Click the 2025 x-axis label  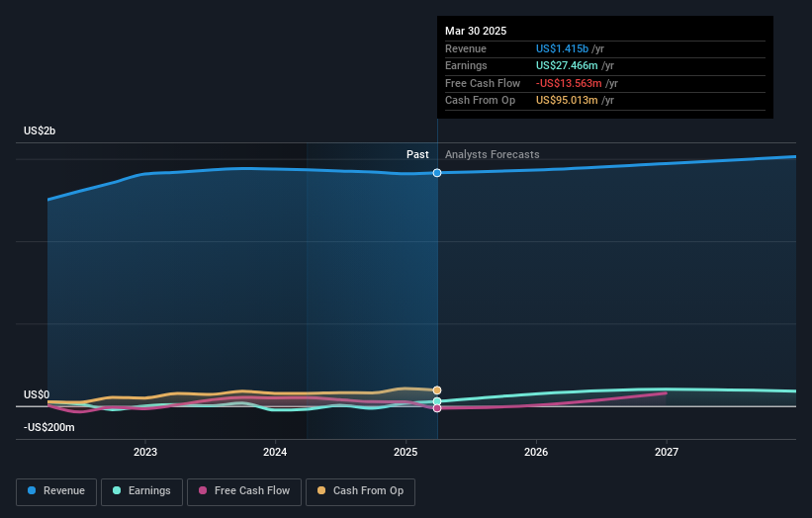406,452
